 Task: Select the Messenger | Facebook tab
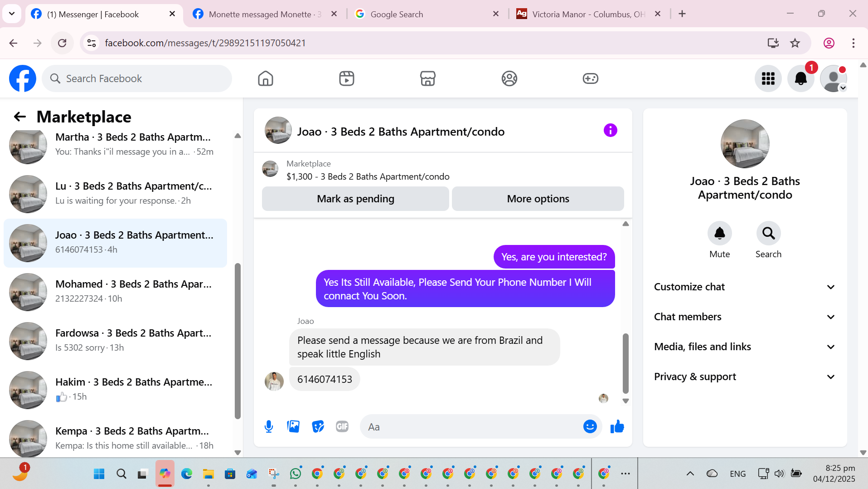click(104, 14)
